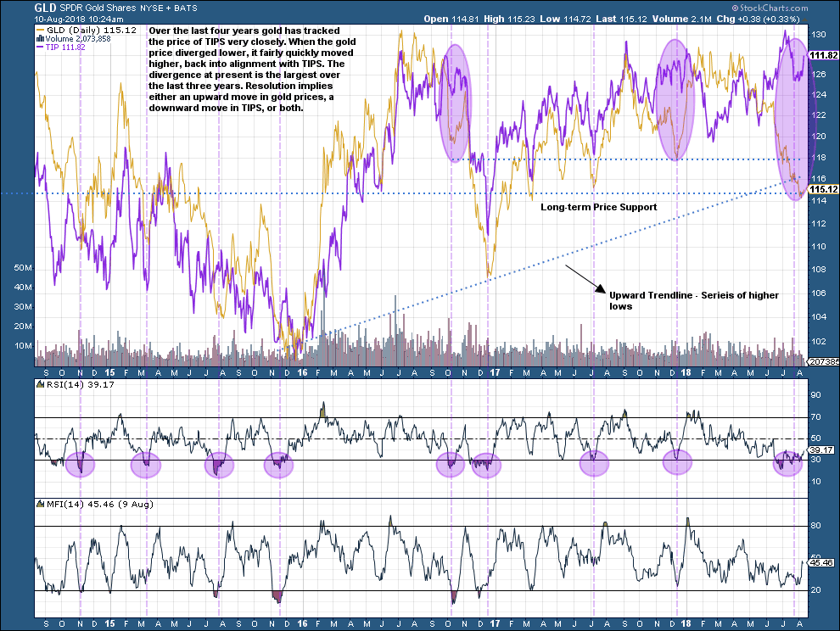Click the black arrow pointing at trendline

pyautogui.click(x=585, y=278)
